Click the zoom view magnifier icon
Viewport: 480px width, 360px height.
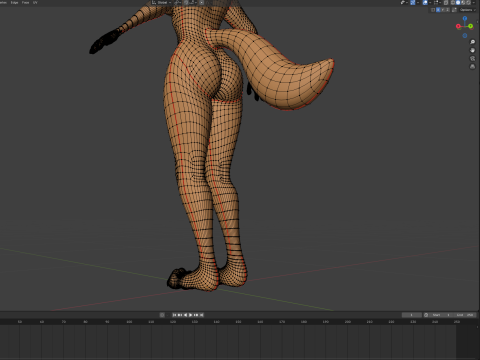tap(472, 42)
